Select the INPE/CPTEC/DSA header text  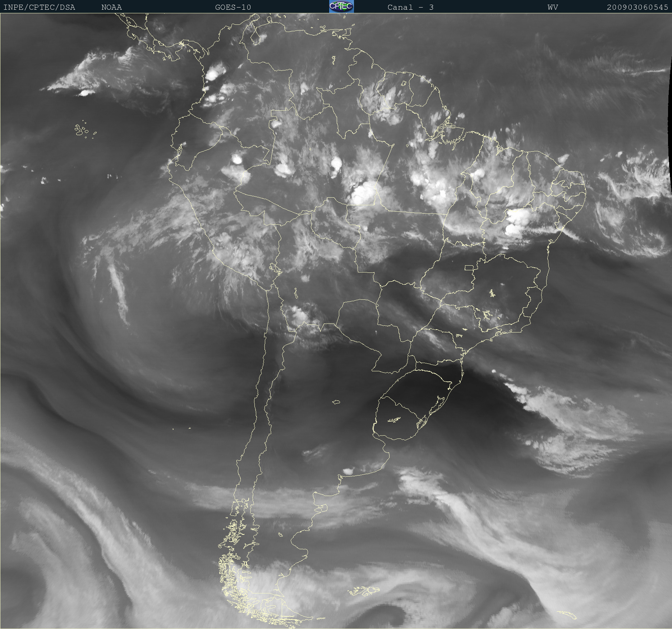pyautogui.click(x=39, y=7)
